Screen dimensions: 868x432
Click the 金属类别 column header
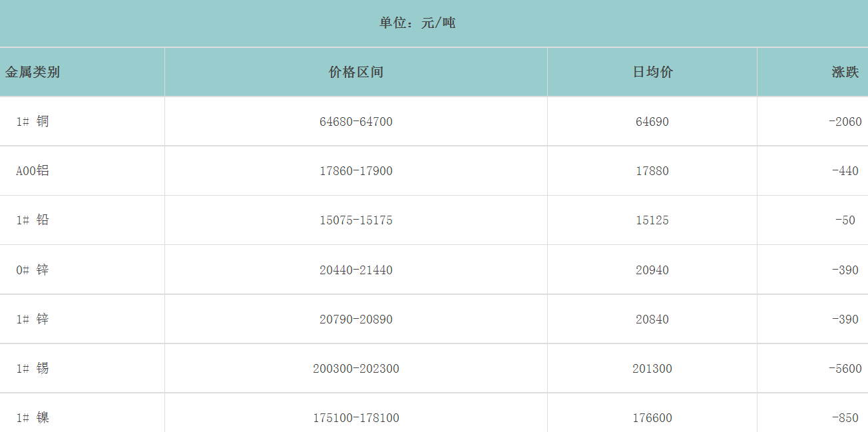tap(33, 72)
